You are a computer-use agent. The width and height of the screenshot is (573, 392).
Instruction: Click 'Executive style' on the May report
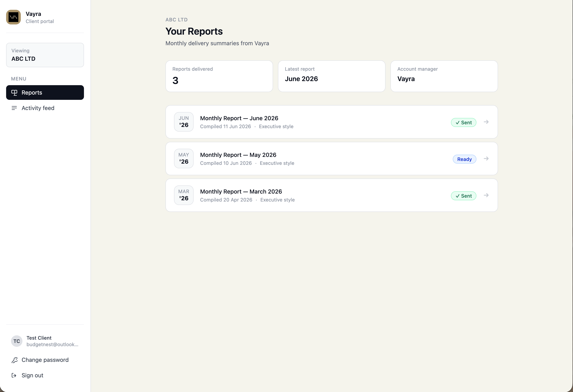pos(277,163)
